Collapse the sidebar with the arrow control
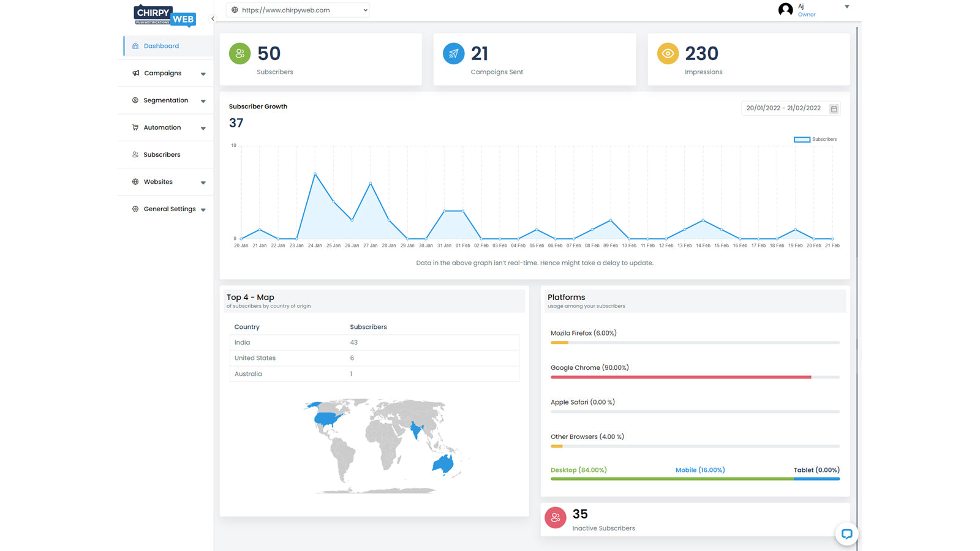Screen dimensions: 980x551 [213, 18]
